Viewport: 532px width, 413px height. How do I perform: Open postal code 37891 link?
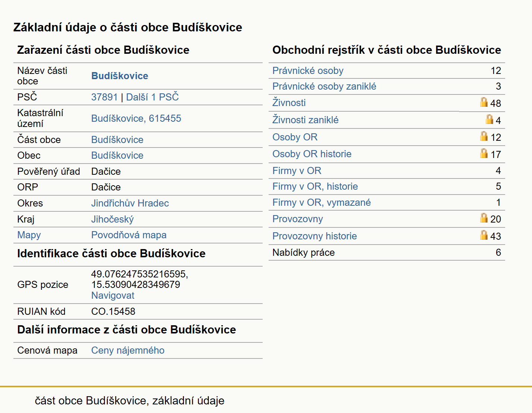tap(104, 97)
